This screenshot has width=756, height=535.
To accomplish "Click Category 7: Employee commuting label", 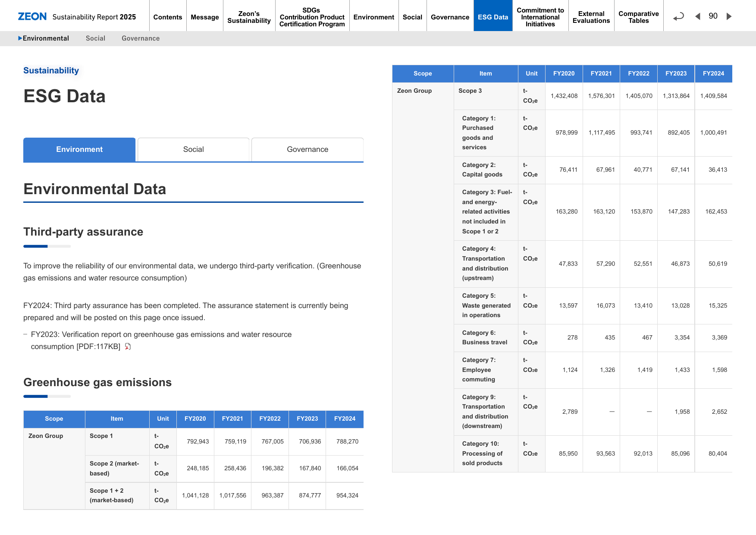I will point(479,370).
